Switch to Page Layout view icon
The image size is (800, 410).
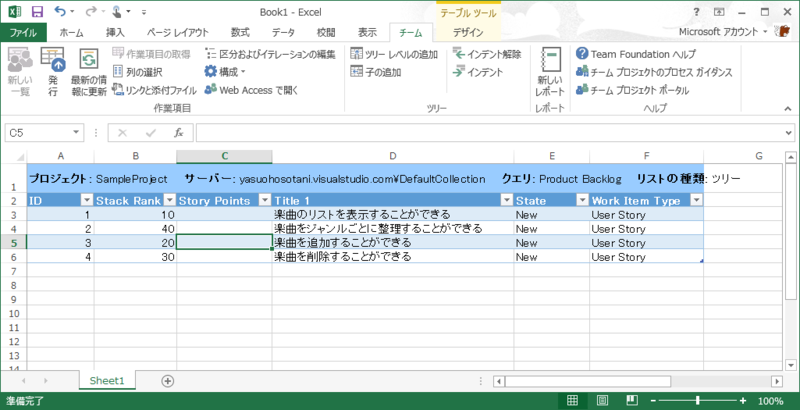point(602,400)
